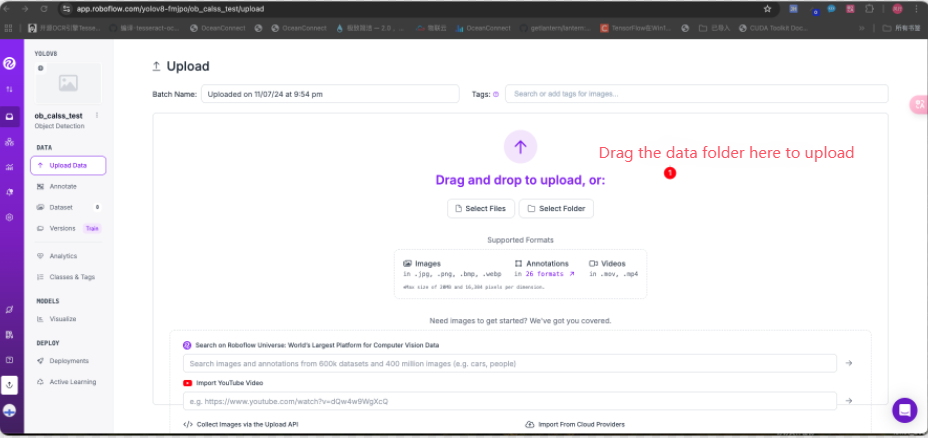Click the Roboflow logo in the sidebar

pos(9,63)
